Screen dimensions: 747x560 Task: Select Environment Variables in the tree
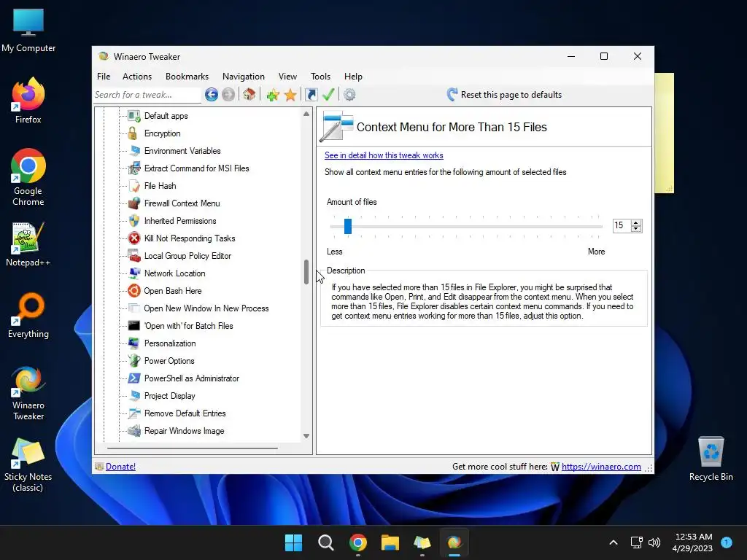coord(182,151)
